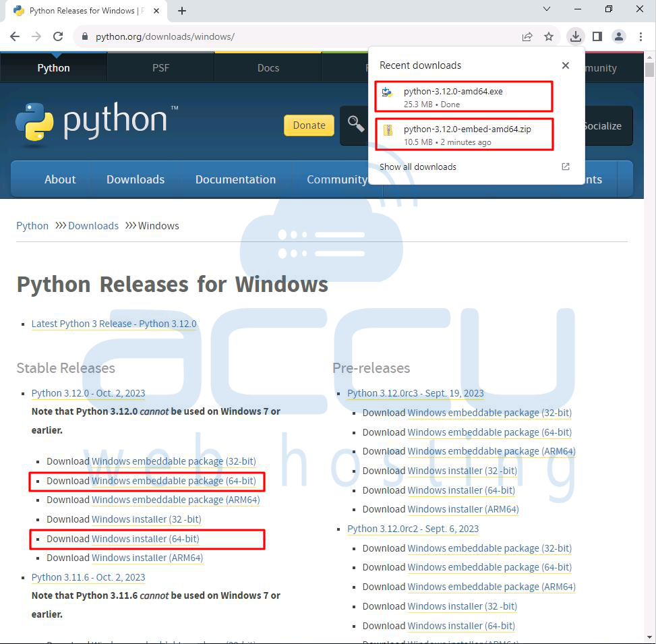This screenshot has height=644, width=656.
Task: Download Windows installer (64-bit) for Python 3.12.0
Action: pyautogui.click(x=145, y=539)
